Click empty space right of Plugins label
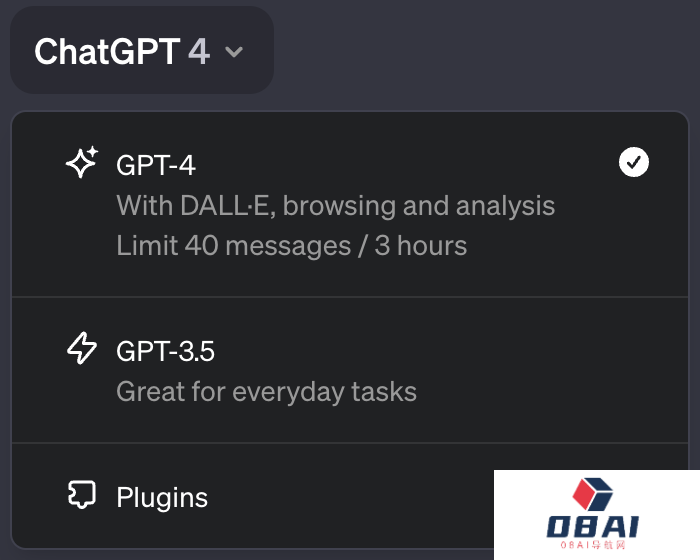Screen dimensions: 700x560 (350, 497)
